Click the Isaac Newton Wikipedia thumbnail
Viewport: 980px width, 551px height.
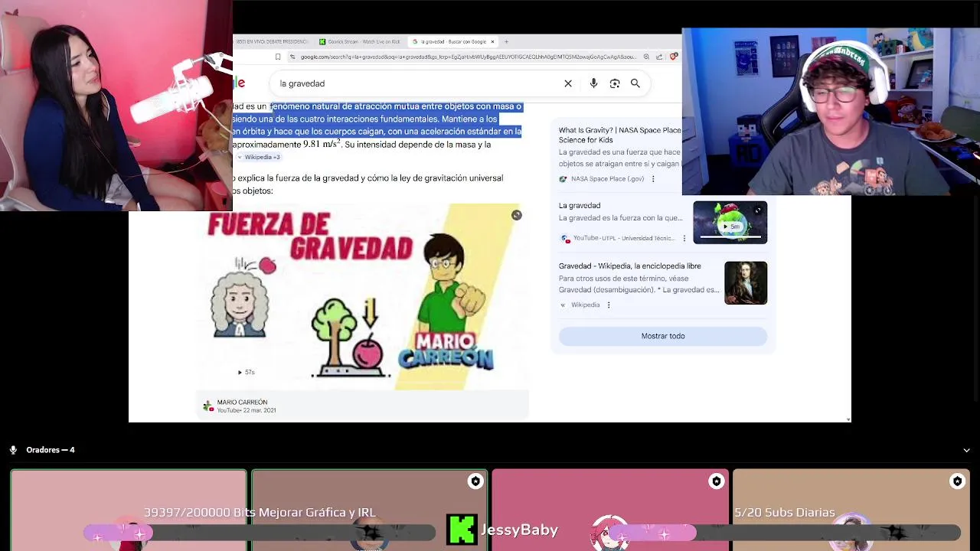(x=746, y=282)
